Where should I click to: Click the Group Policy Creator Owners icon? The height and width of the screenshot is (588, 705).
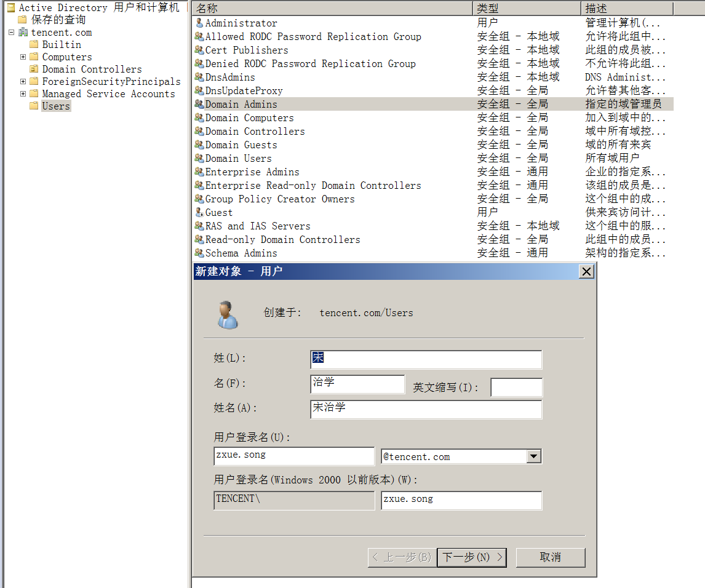[200, 198]
